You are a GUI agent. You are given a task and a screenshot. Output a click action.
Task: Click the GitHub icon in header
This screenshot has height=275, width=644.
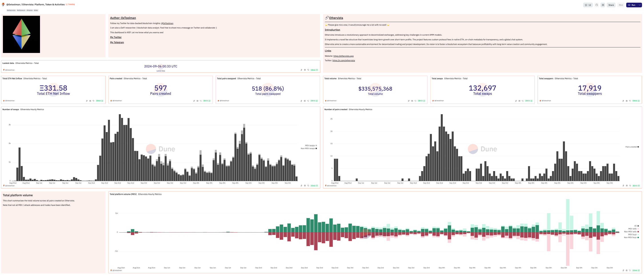(x=596, y=5)
